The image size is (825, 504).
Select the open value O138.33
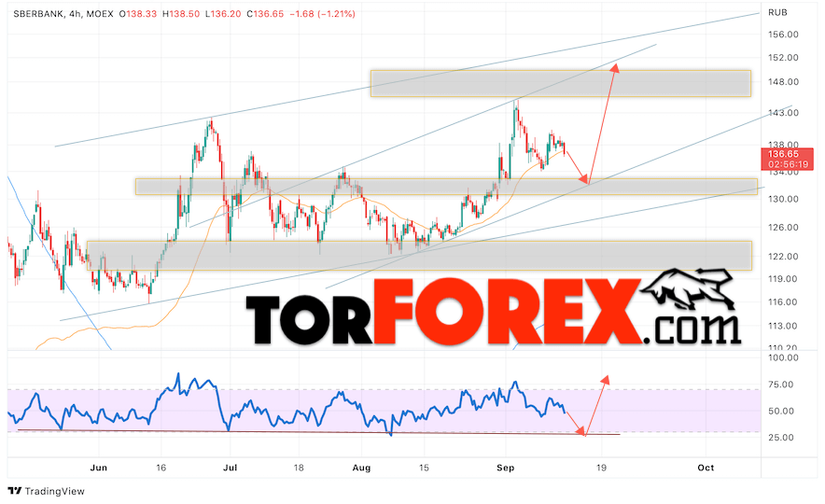click(x=138, y=14)
